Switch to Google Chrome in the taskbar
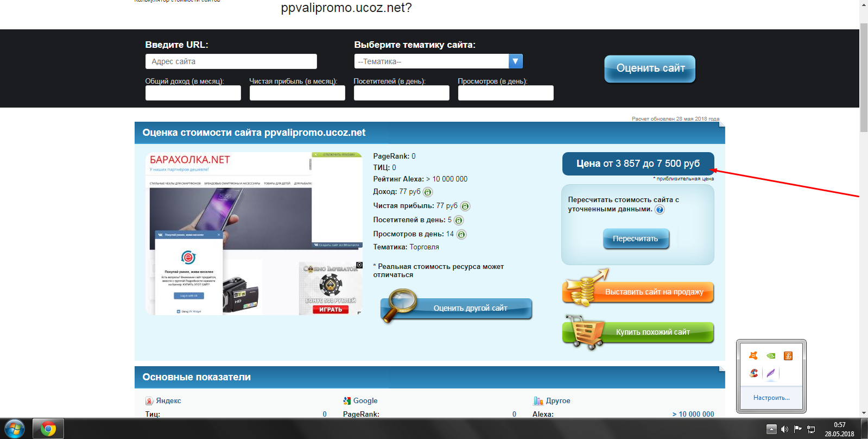 48,429
